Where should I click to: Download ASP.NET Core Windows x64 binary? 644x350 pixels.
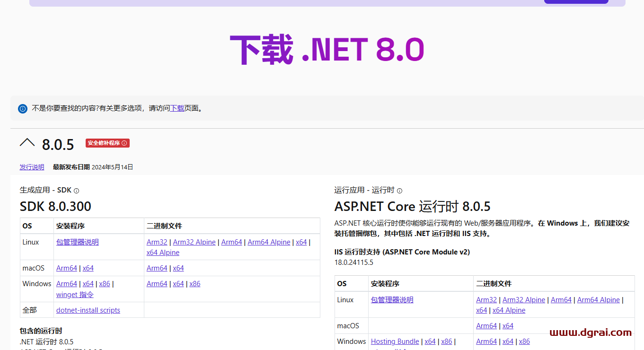[x=508, y=341]
